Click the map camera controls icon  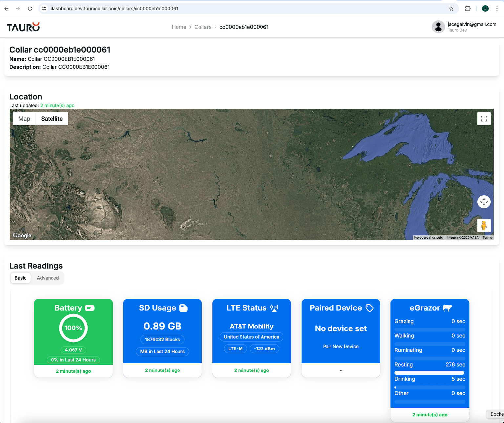click(x=484, y=202)
